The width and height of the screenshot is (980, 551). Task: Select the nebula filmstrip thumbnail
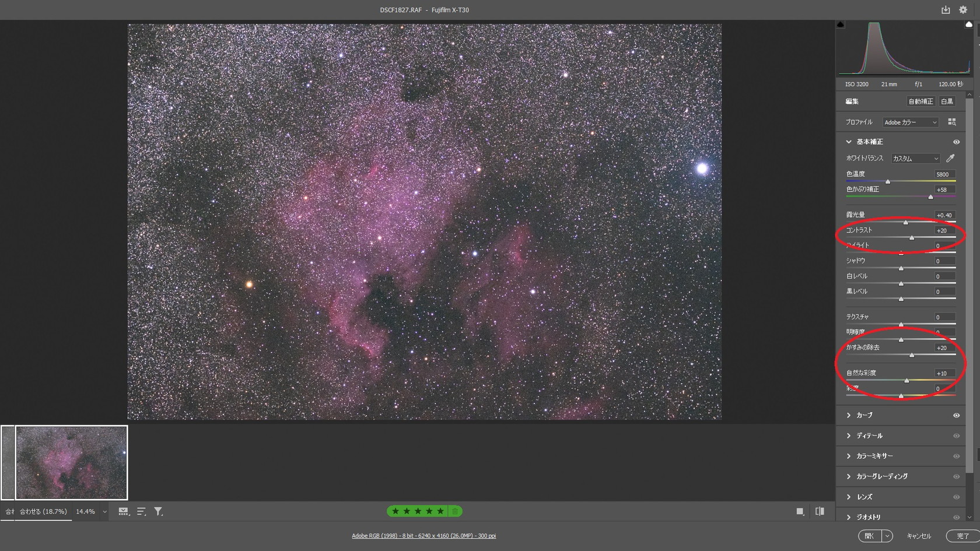[x=71, y=462]
